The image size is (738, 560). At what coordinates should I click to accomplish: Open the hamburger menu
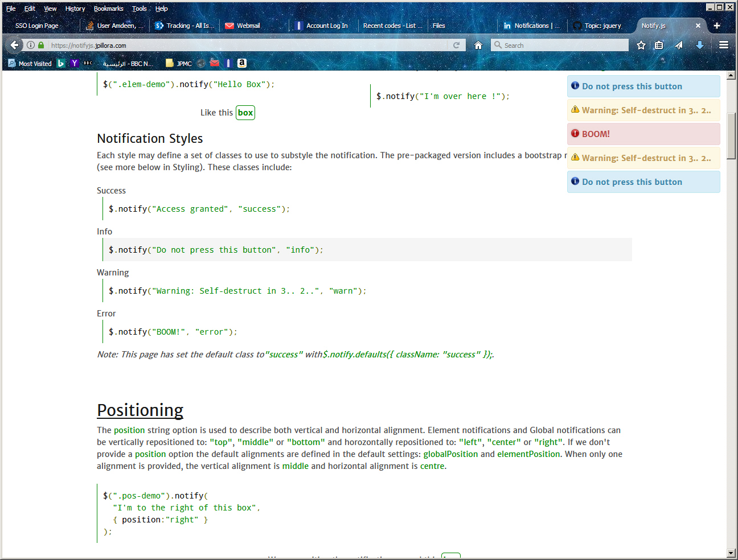click(x=724, y=45)
